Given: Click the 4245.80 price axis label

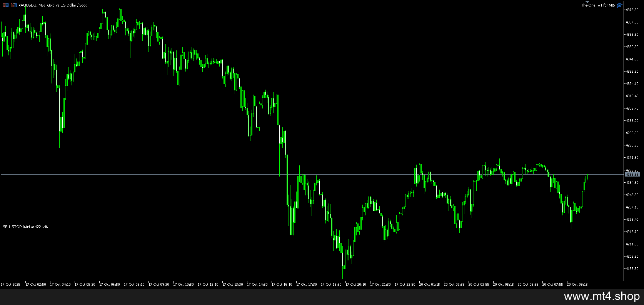Looking at the screenshot, I should (x=632, y=195).
